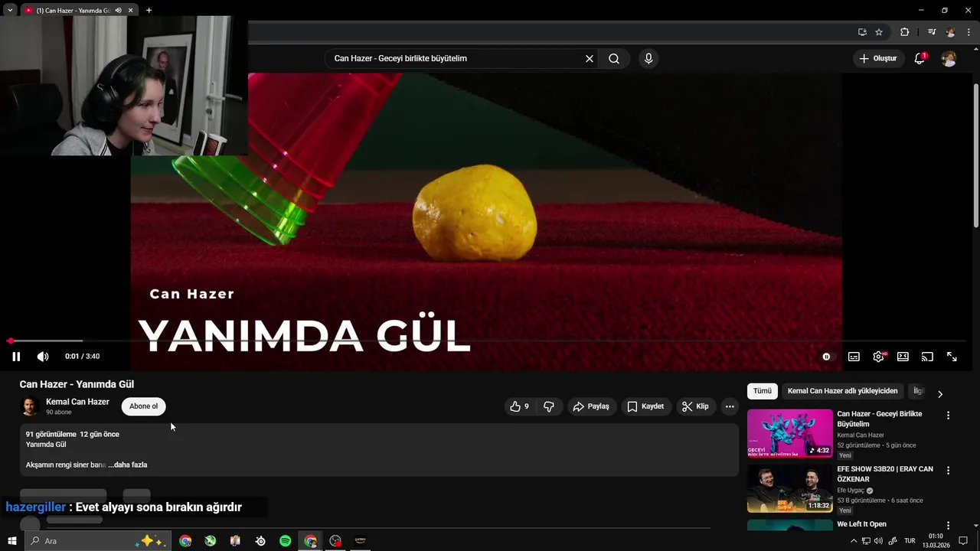Viewport: 980px width, 551px height.
Task: Mute the video with the volume speaker icon
Action: pos(43,357)
